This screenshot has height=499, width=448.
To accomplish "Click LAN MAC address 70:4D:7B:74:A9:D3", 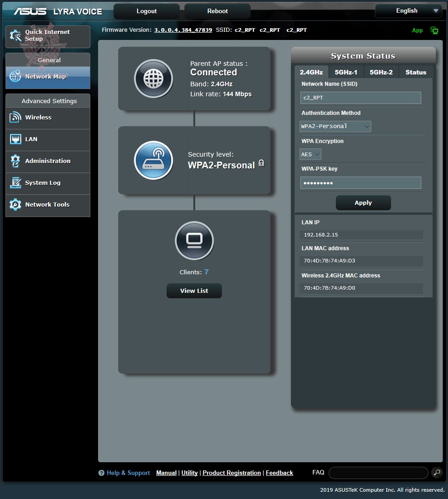I will pyautogui.click(x=330, y=261).
